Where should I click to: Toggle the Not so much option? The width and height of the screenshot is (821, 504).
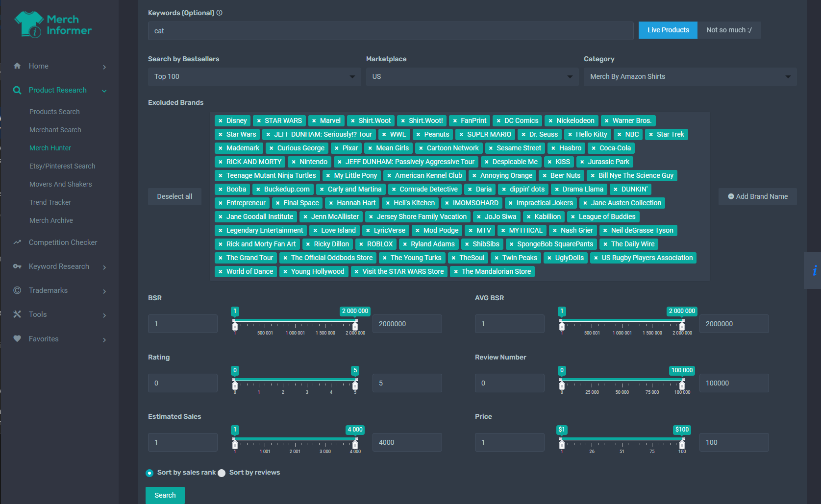click(x=729, y=30)
